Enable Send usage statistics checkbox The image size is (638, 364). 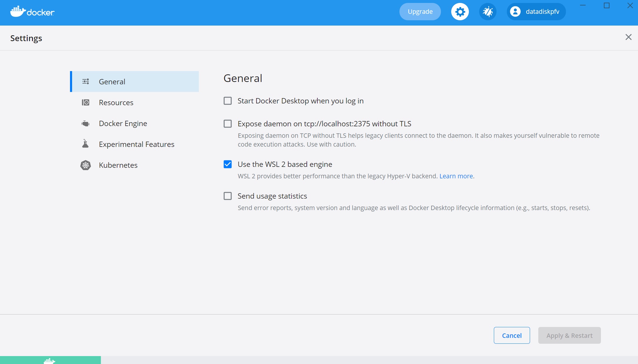click(x=228, y=196)
